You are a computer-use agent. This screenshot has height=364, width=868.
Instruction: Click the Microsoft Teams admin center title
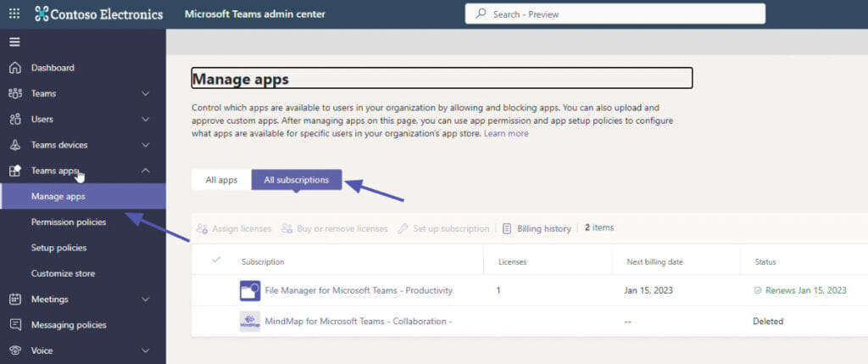click(x=254, y=14)
